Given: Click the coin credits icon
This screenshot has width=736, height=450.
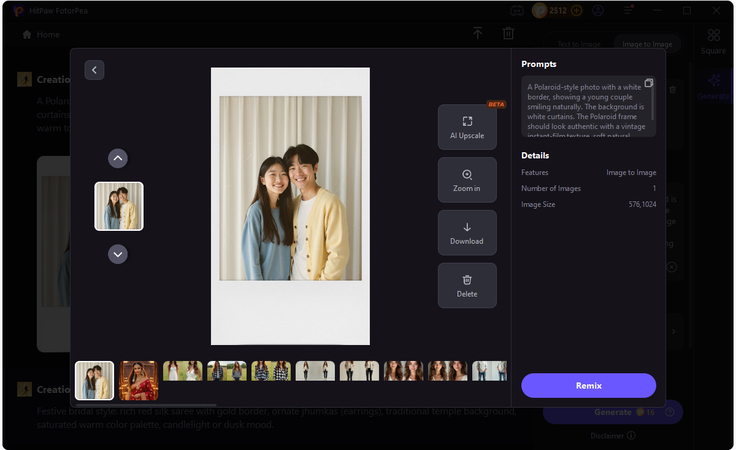Looking at the screenshot, I should [539, 11].
